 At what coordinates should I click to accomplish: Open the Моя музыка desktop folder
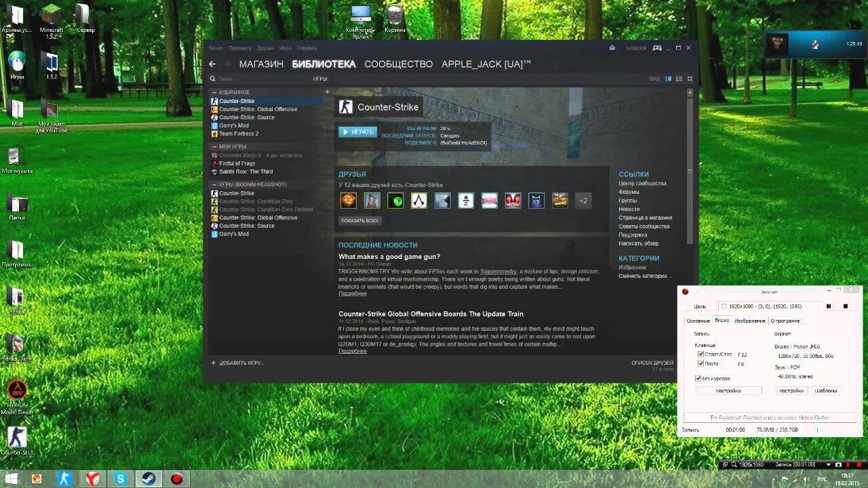coord(17,161)
